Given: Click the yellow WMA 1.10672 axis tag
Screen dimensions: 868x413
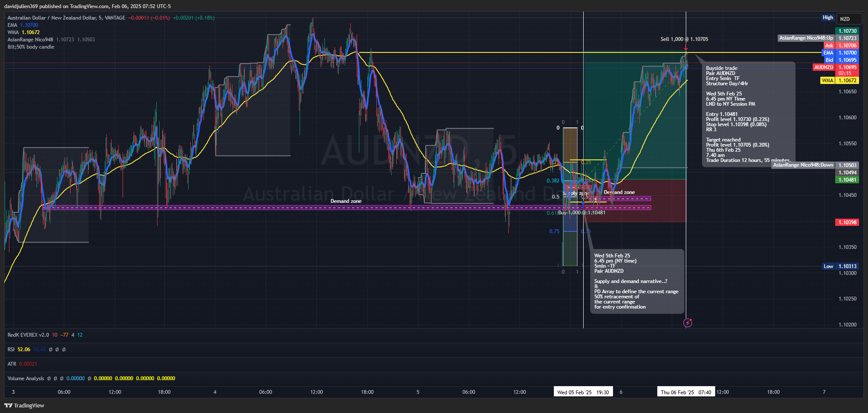Looking at the screenshot, I should (x=839, y=81).
